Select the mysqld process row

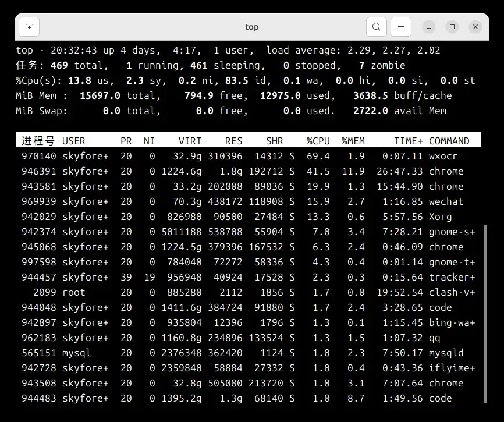[x=244, y=353]
